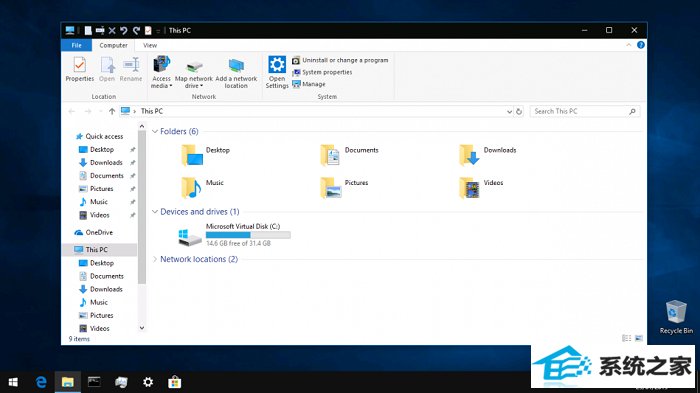Switch to the View ribbon tab
This screenshot has height=393, width=700.
coord(150,45)
